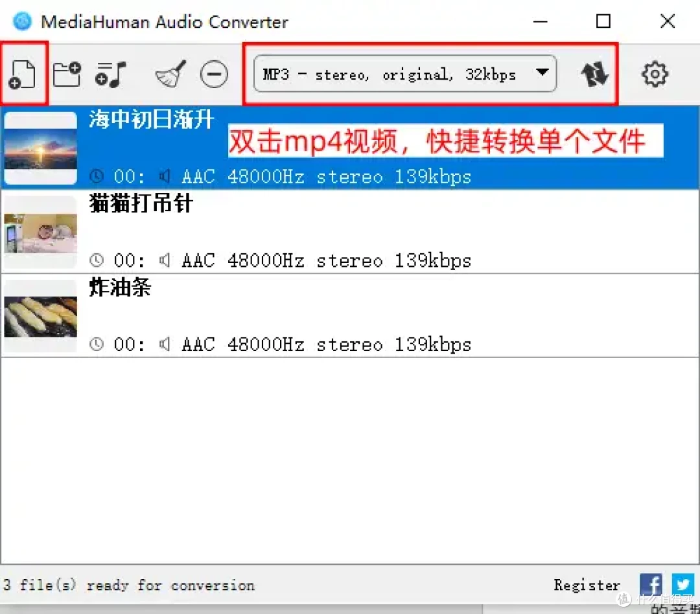
Task: Close the MediaHuman Audio Converter window
Action: pos(668,21)
